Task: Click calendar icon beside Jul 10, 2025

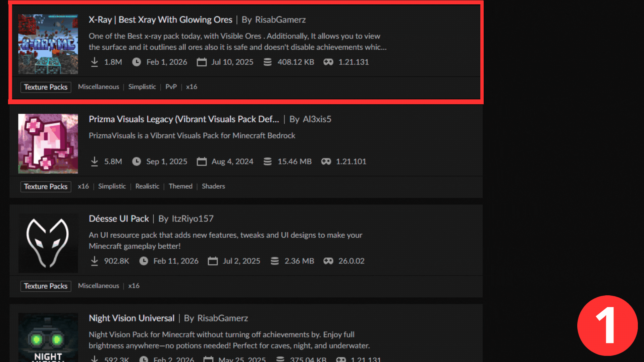Action: (202, 62)
